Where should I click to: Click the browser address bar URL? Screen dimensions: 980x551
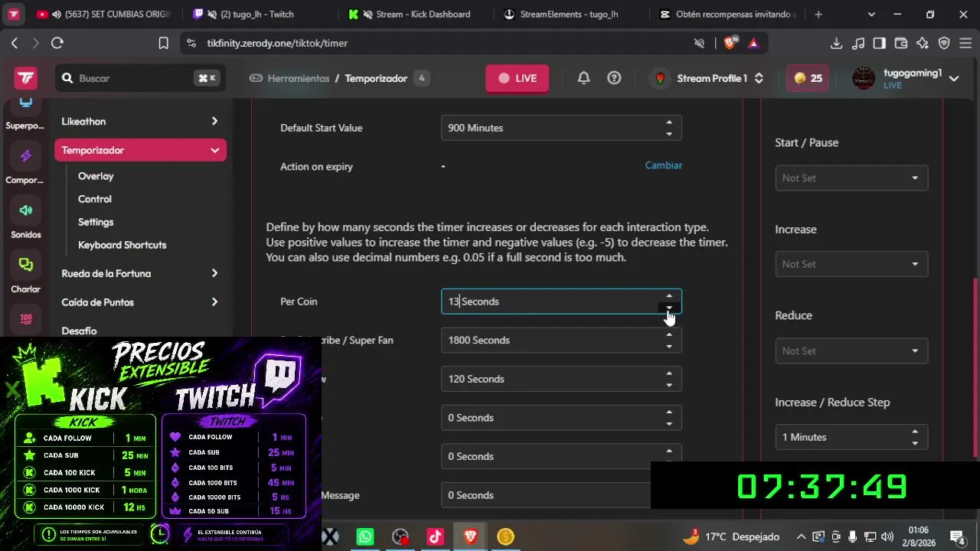277,43
